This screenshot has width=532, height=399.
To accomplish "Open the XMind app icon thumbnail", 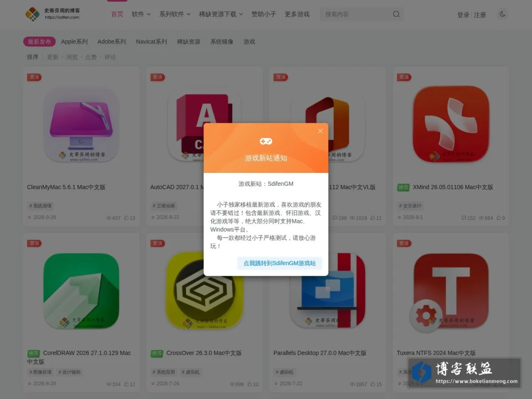I will pos(451,124).
